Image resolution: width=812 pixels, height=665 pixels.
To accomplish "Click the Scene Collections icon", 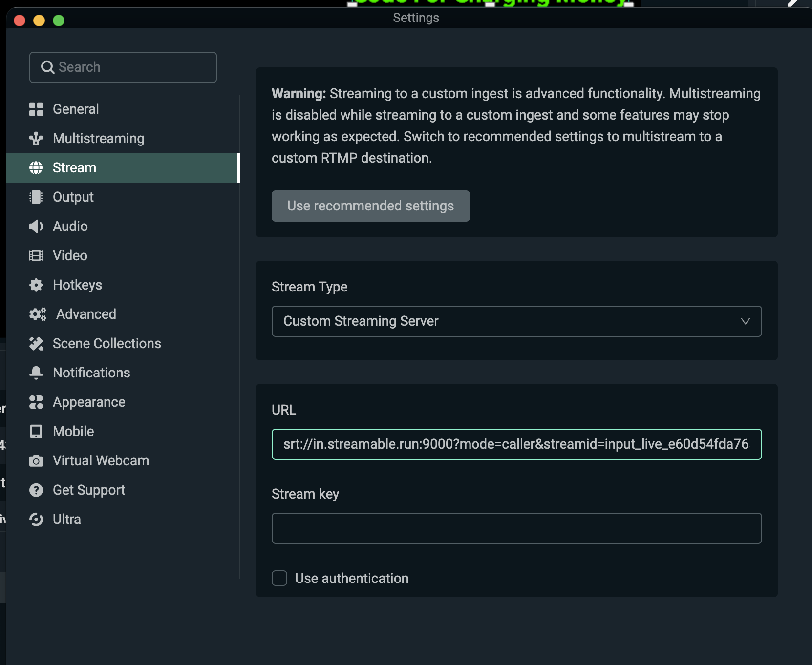I will (36, 344).
